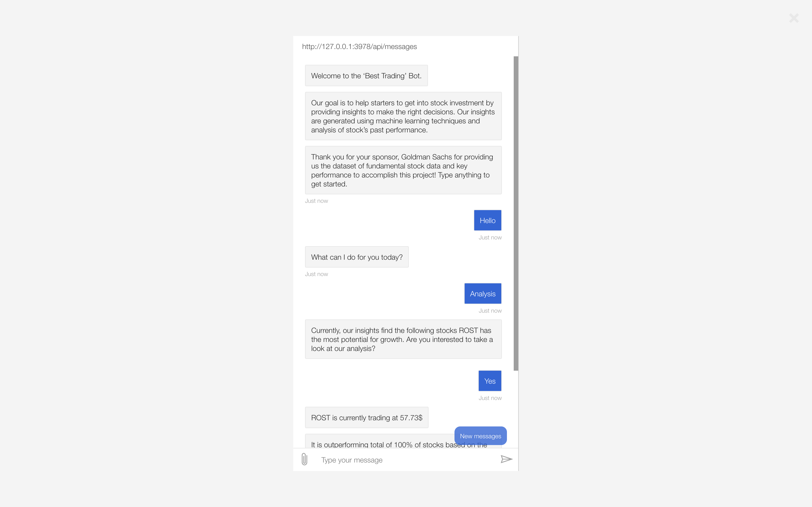Image resolution: width=812 pixels, height=507 pixels.
Task: Close the chat overlay with X icon
Action: [794, 18]
